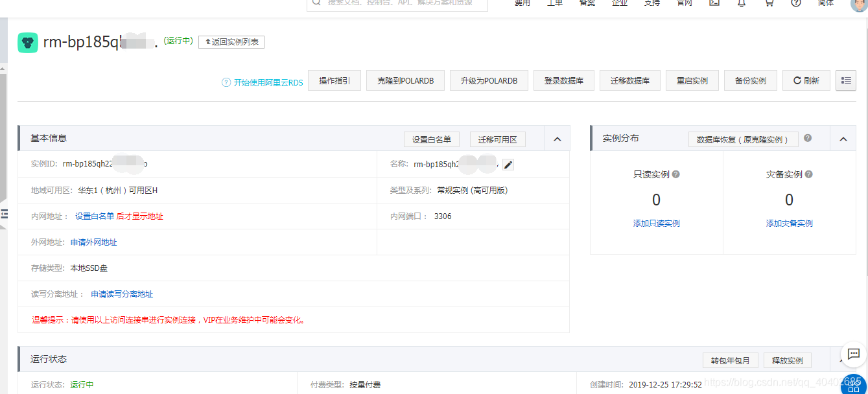This screenshot has height=394, width=868.
Task: Click 设置白名单 button in 基本信息 header
Action: coord(432,139)
